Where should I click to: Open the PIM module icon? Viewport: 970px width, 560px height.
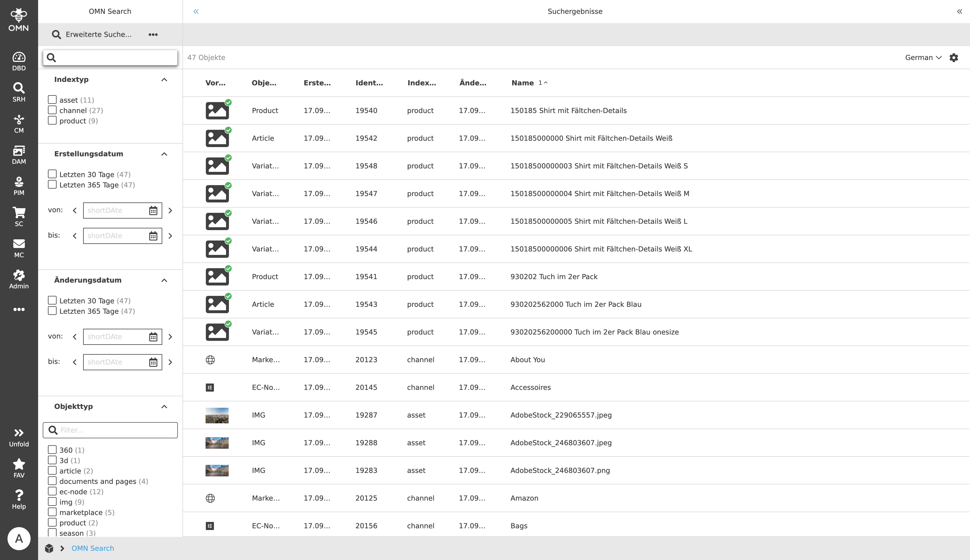click(x=19, y=186)
